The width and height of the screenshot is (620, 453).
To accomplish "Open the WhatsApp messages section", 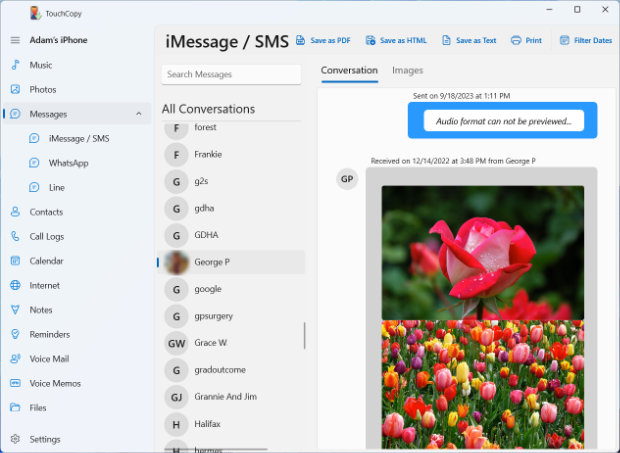I will pos(78,163).
